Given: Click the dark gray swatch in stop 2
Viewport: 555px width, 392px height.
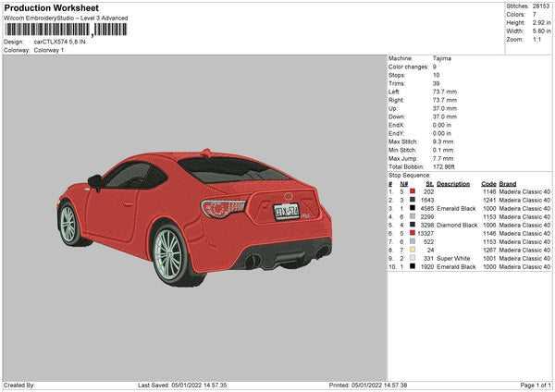Looking at the screenshot, I should 412,200.
